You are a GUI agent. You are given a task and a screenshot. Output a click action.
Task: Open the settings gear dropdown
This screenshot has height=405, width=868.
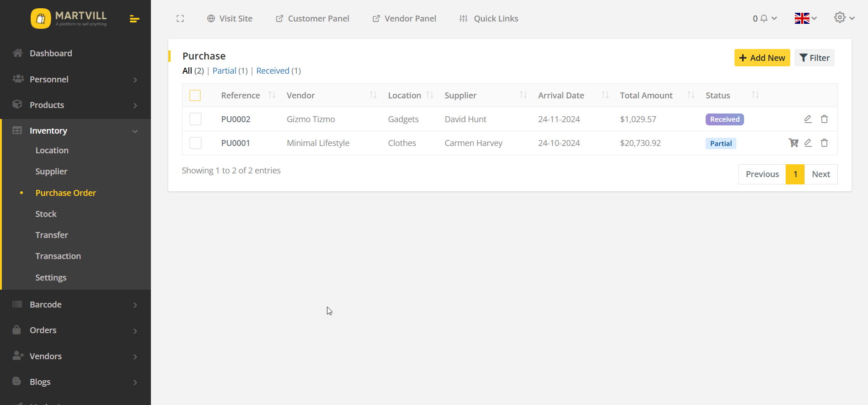pyautogui.click(x=844, y=18)
